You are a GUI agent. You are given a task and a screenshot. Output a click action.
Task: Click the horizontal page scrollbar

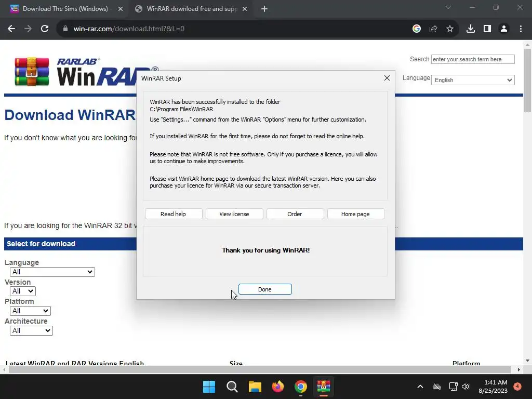(260, 369)
